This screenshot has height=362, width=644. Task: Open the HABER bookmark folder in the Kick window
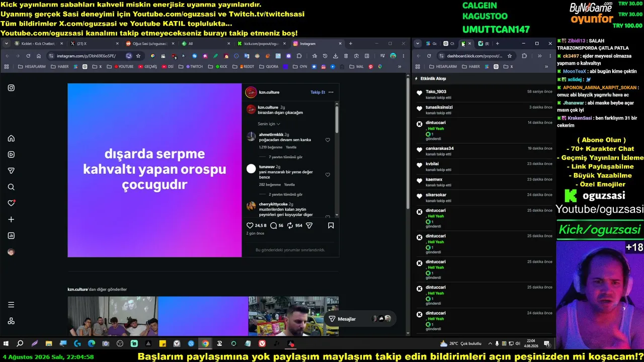[x=471, y=66]
